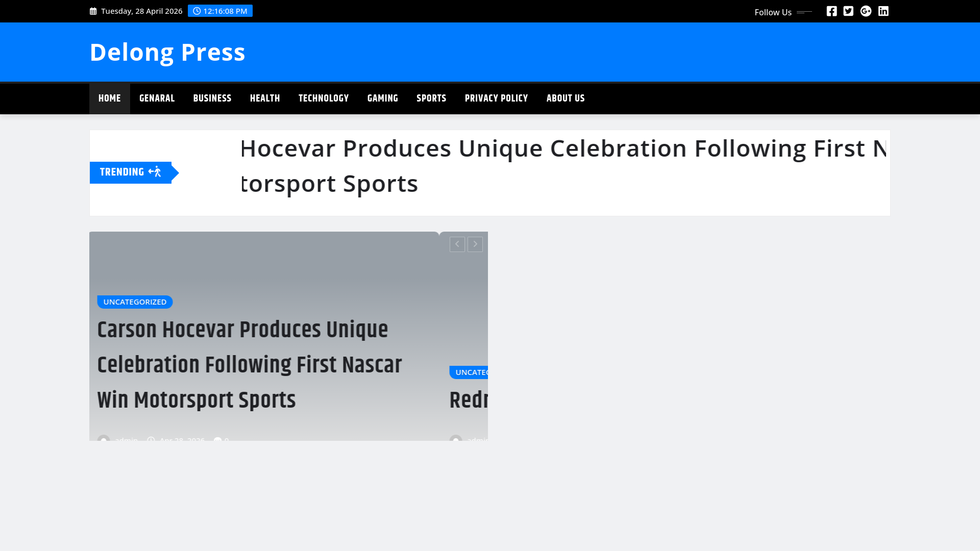The height and width of the screenshot is (551, 980).
Task: Open the About Us menu item
Action: click(x=566, y=98)
